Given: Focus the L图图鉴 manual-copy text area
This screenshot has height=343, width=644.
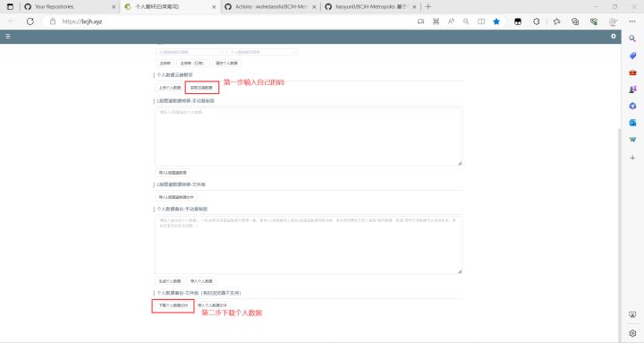Looking at the screenshot, I should pos(309,137).
